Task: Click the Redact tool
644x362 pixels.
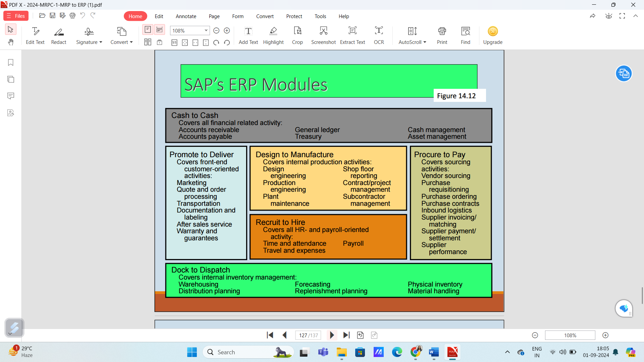Action: pos(59,36)
